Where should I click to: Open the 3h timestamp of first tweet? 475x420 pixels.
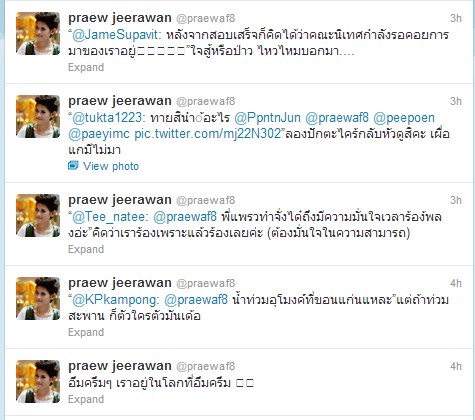pyautogui.click(x=456, y=18)
